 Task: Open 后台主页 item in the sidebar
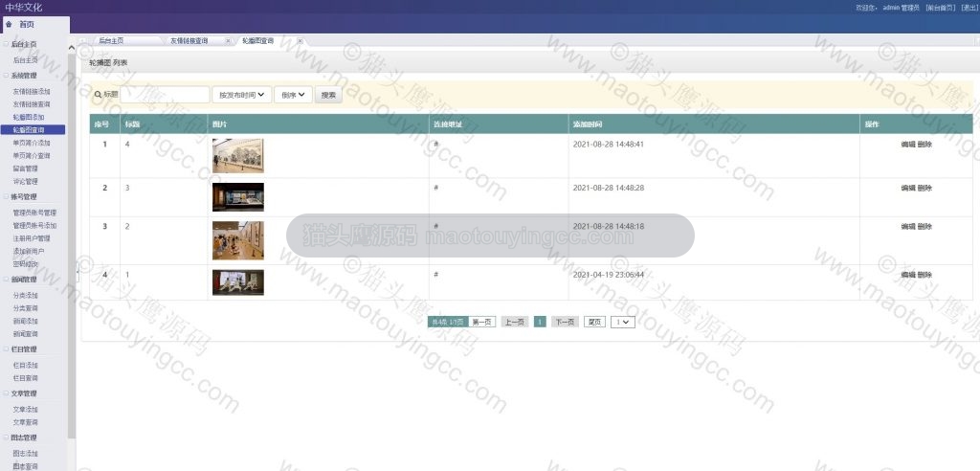[26, 60]
